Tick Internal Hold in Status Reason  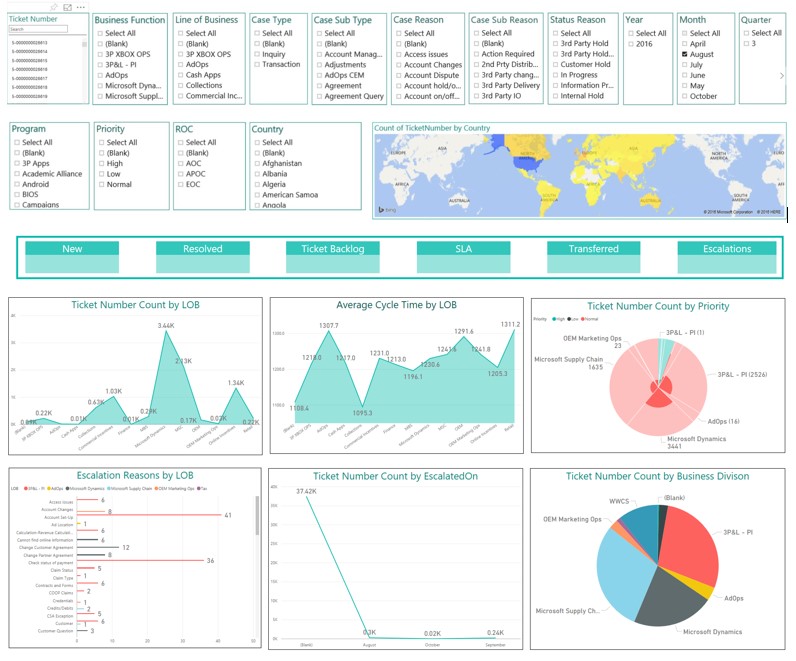coord(556,96)
